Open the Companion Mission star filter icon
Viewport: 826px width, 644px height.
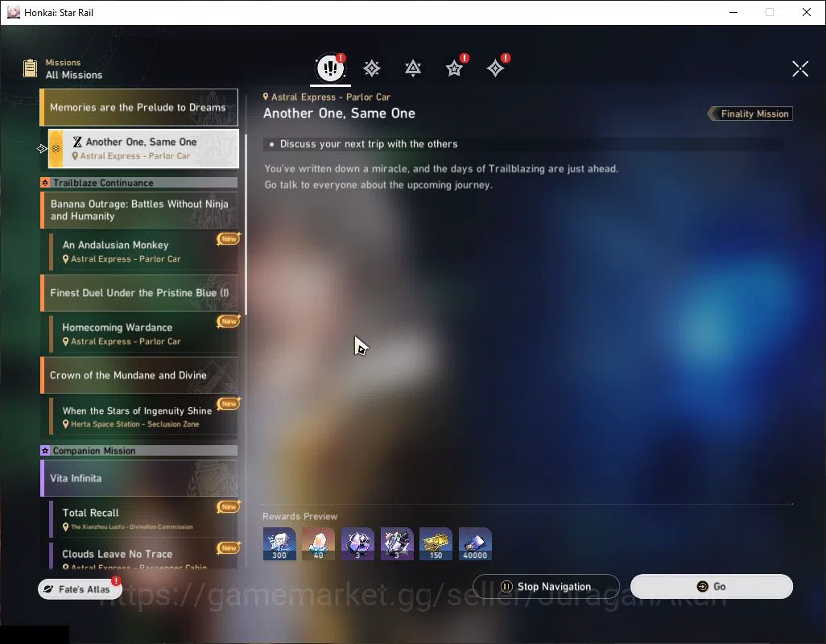tap(455, 68)
